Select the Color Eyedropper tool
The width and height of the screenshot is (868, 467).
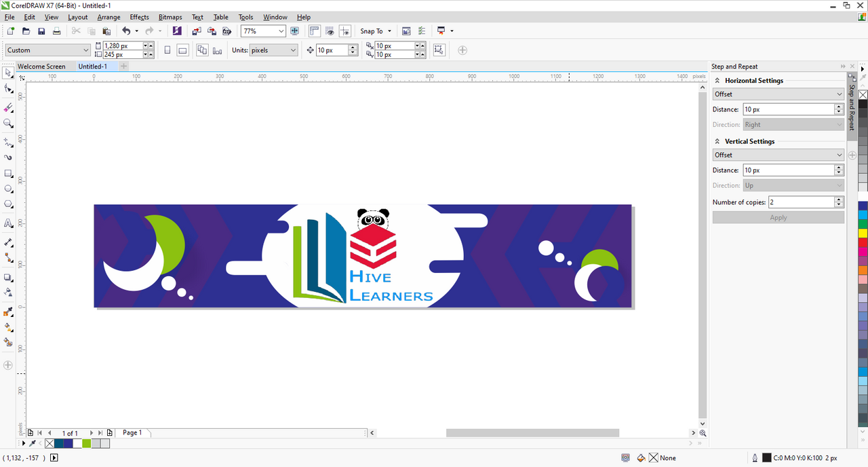point(8,312)
